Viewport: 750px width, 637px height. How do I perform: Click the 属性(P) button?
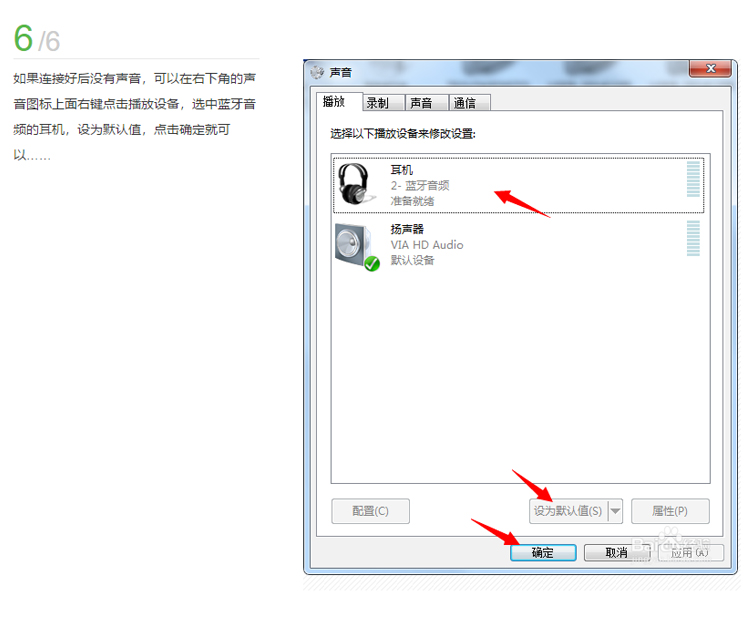670,511
